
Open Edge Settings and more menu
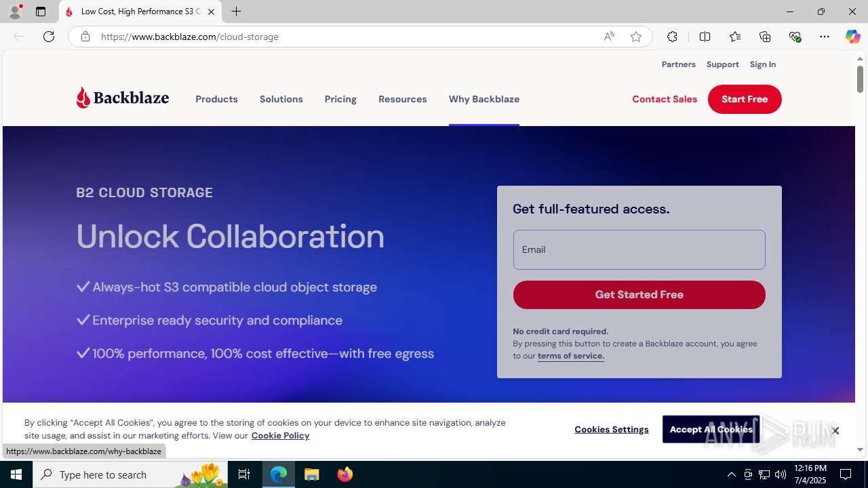click(x=825, y=37)
